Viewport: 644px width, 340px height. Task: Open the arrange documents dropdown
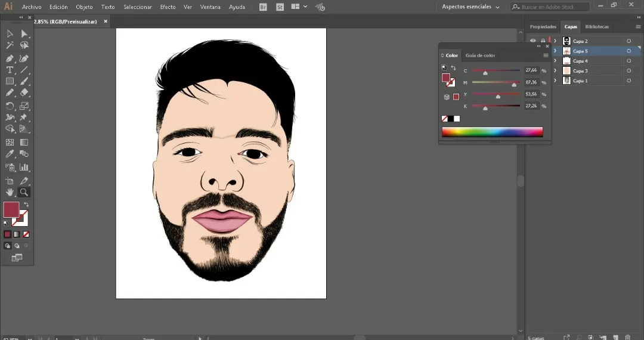pyautogui.click(x=299, y=7)
